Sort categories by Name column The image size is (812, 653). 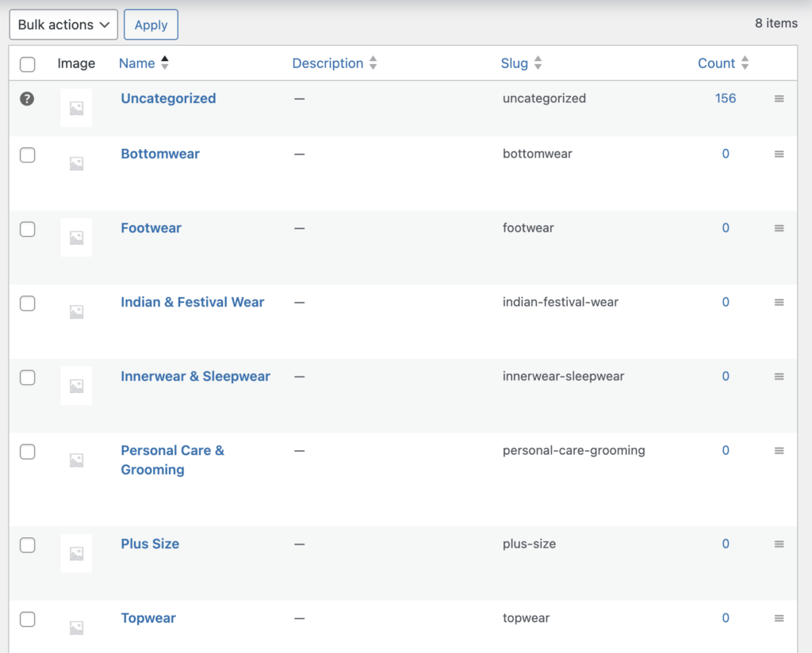[144, 63]
